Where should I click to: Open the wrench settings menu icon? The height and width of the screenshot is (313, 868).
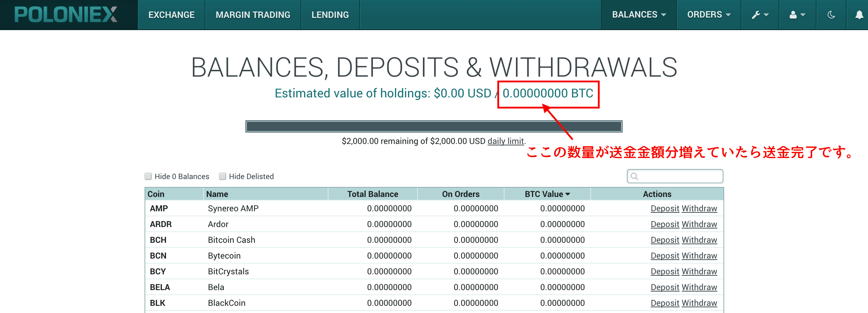pyautogui.click(x=760, y=15)
